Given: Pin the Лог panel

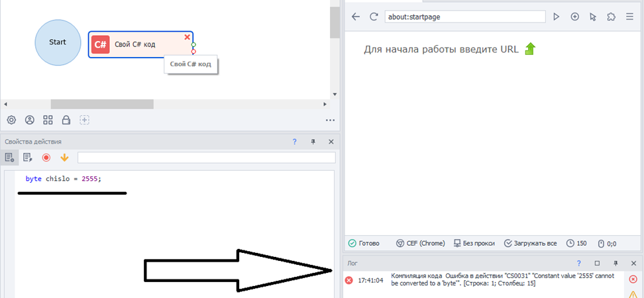Looking at the screenshot, I should tap(616, 263).
